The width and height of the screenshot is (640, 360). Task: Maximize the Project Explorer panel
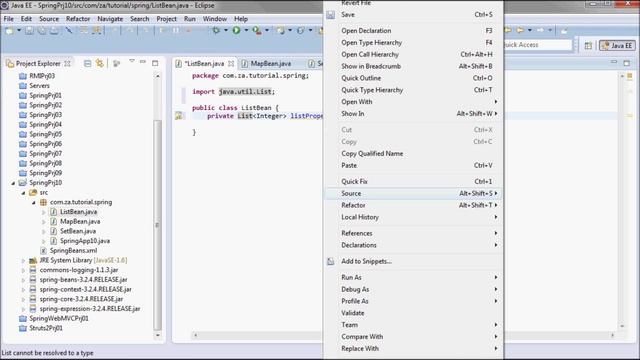[x=155, y=63]
